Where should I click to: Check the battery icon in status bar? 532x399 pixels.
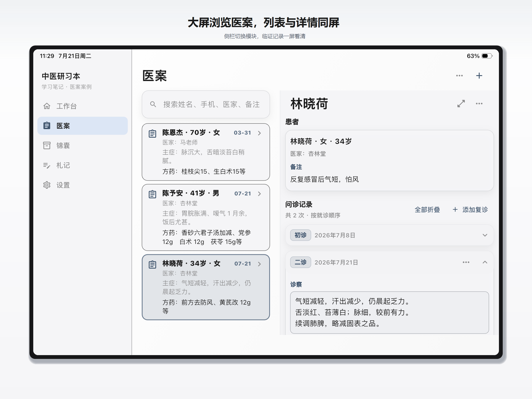(487, 56)
